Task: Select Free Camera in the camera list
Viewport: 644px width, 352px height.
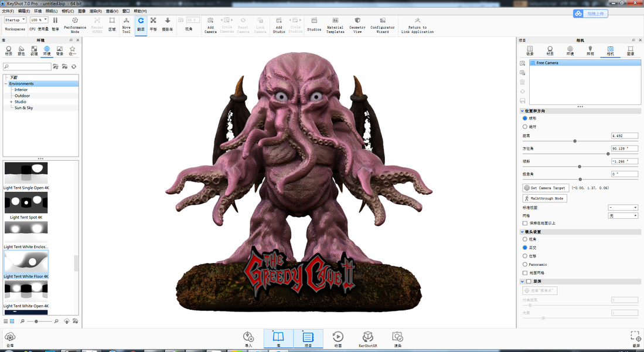Action: [585, 63]
